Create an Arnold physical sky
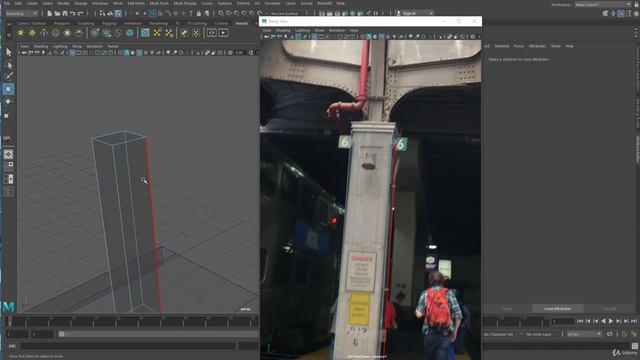This screenshot has width=640, height=360. pos(79,33)
